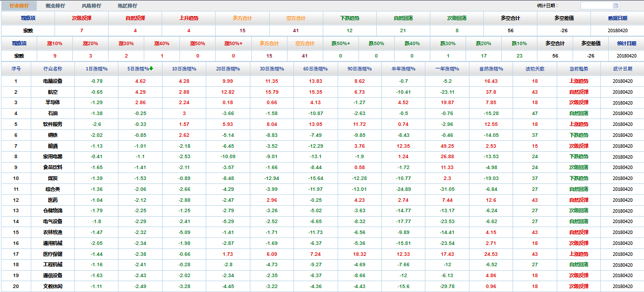
Task: Select the 软件服务 industry name
Action: pyautogui.click(x=53, y=124)
